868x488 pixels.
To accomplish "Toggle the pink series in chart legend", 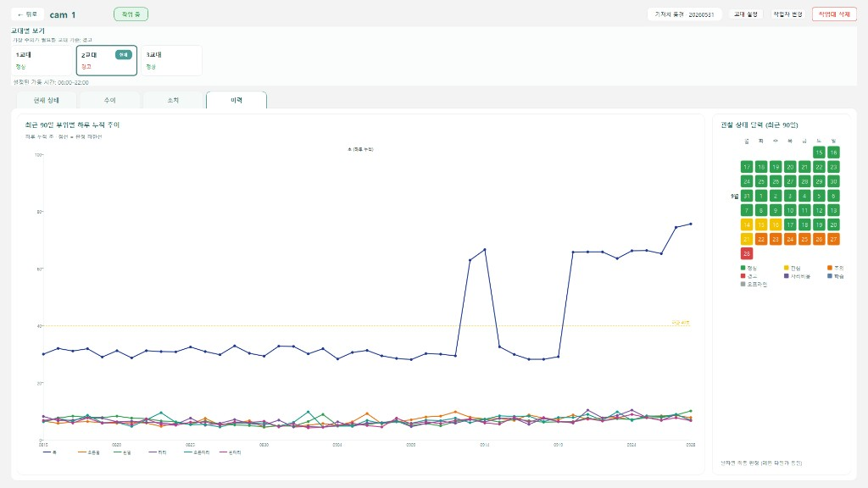I will coord(231,452).
